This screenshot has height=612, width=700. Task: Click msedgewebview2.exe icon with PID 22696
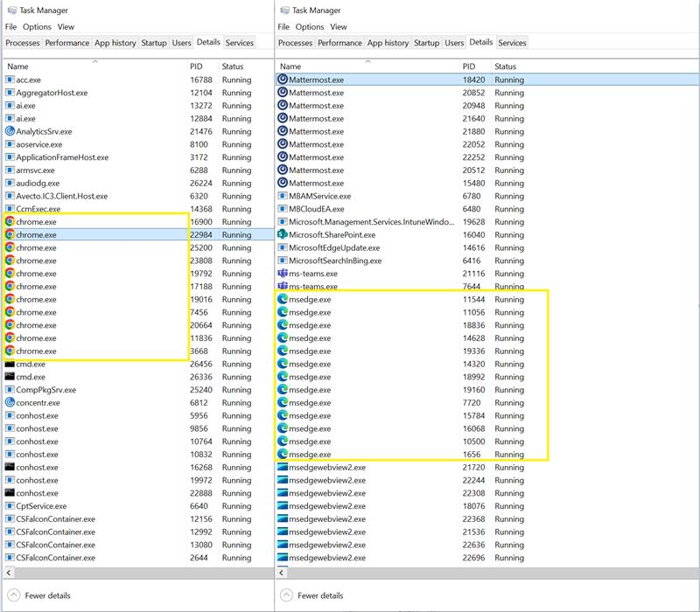(283, 558)
